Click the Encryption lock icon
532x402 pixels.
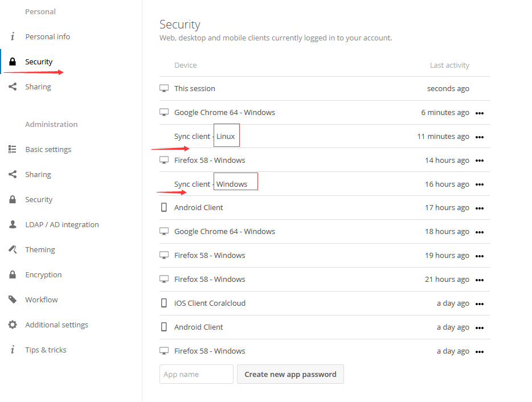click(x=13, y=274)
